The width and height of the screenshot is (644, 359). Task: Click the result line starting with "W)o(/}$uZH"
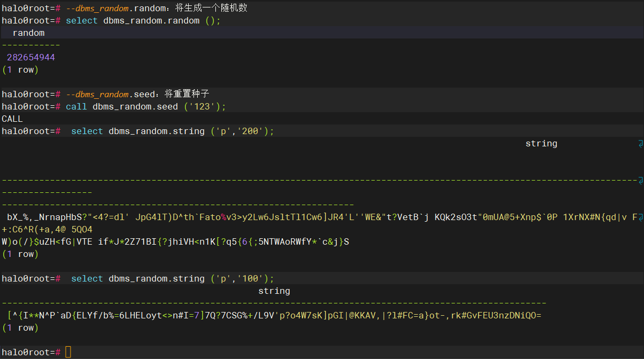click(x=175, y=241)
